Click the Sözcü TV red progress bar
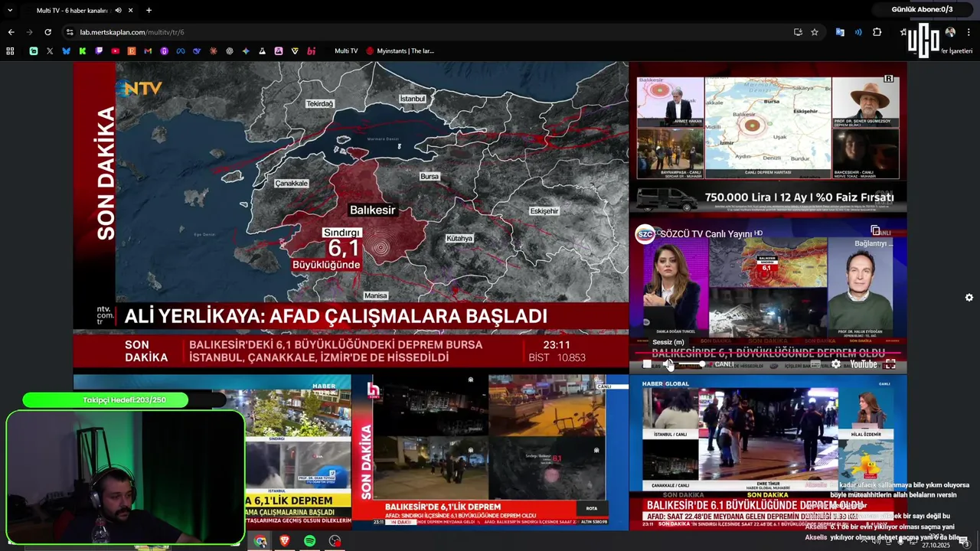This screenshot has width=980, height=551. pos(767,354)
